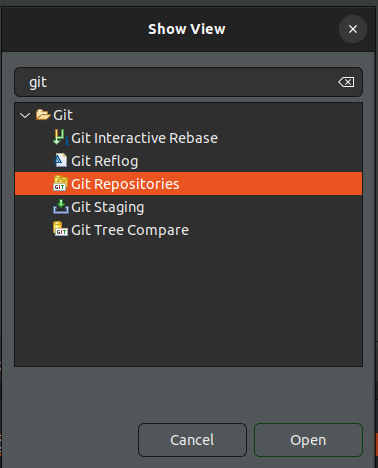Click the Git Repositories icon
Viewport: 378px width, 468px height.
coord(60,183)
